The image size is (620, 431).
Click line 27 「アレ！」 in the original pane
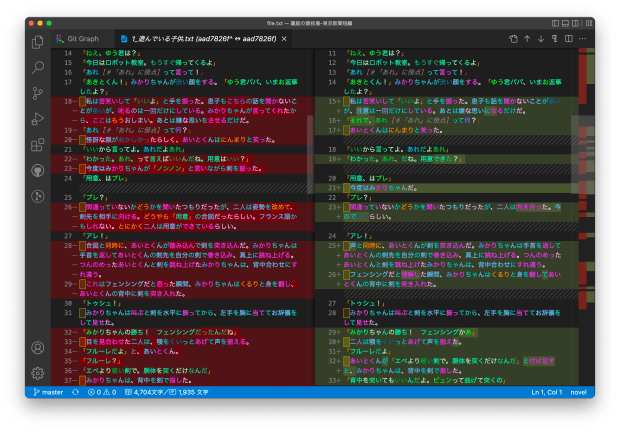(95, 236)
